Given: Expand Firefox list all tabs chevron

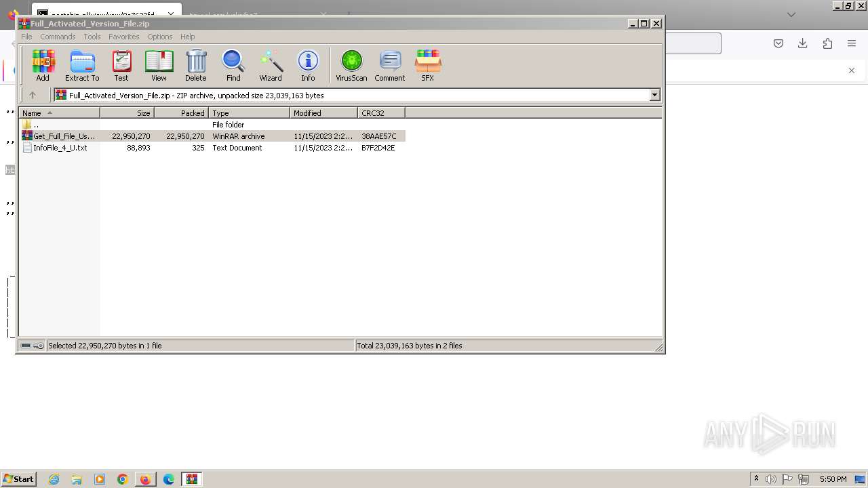Looking at the screenshot, I should pyautogui.click(x=791, y=14).
